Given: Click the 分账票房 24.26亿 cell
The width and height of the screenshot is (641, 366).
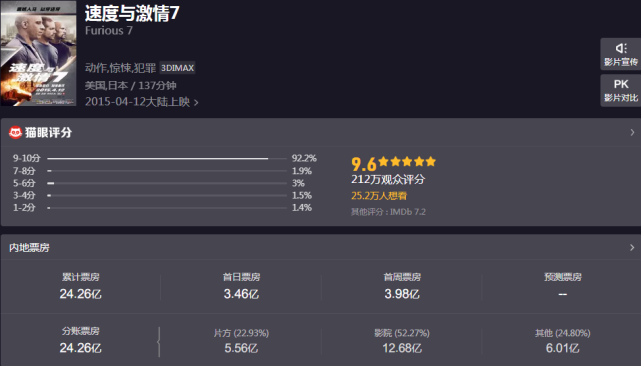Looking at the screenshot, I should tap(81, 341).
